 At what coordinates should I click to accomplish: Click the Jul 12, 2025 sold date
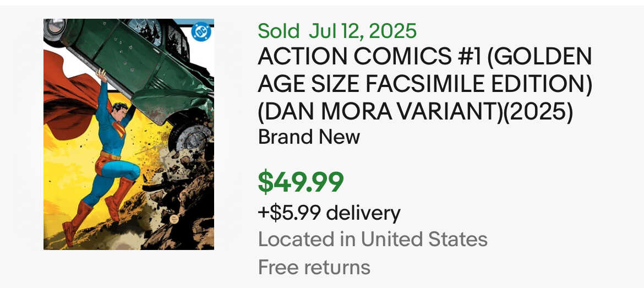pyautogui.click(x=363, y=31)
